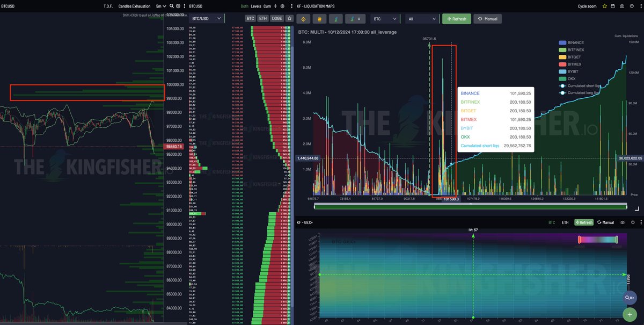Click the purple search shortcut floating button
Image resolution: width=644 pixels, height=325 pixels.
click(630, 298)
